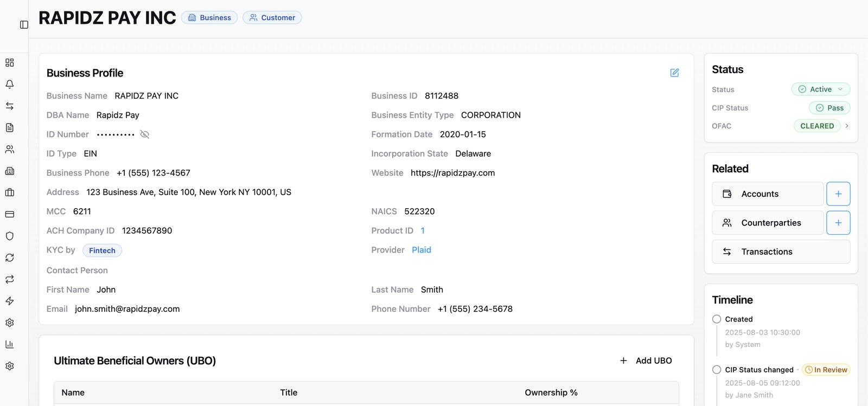Screen dimensions: 868x406
Task: Open the Active status dropdown
Action: pos(821,89)
